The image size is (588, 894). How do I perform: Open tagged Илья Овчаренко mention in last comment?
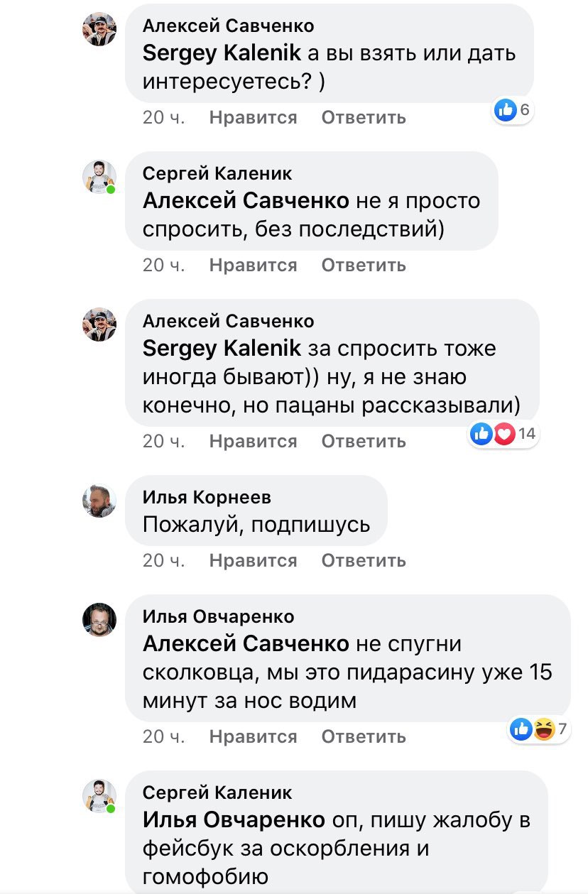(x=234, y=820)
